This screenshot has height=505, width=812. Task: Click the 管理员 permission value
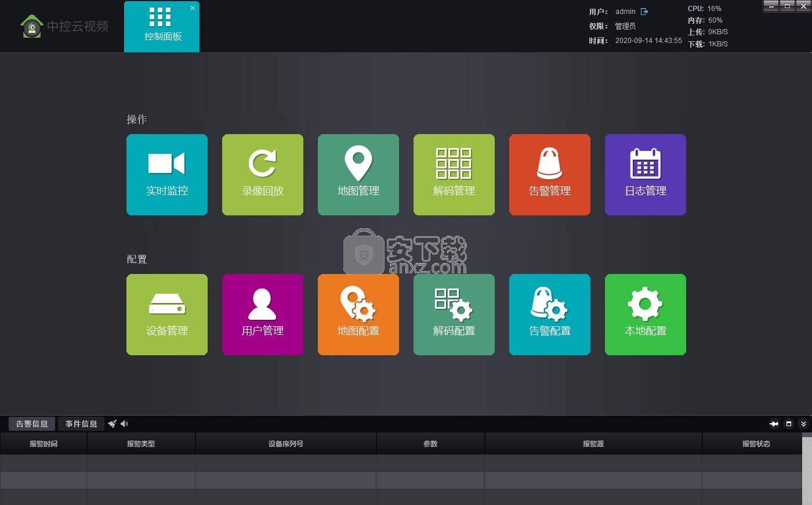[x=625, y=26]
